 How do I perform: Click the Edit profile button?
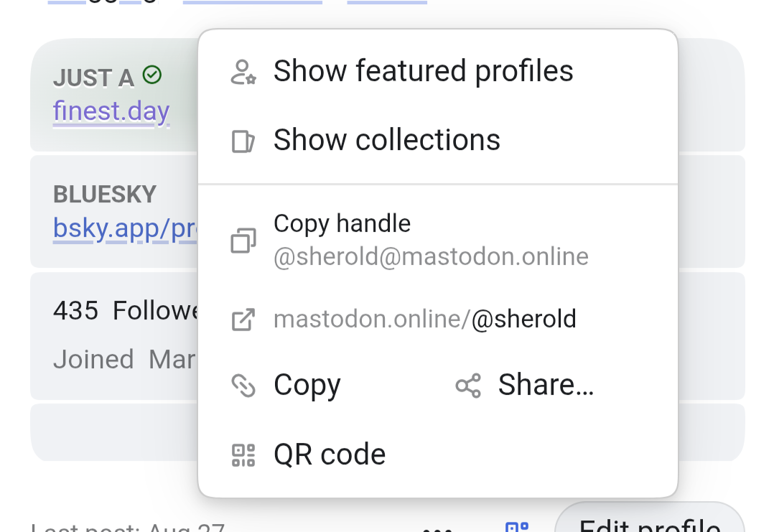click(x=650, y=522)
